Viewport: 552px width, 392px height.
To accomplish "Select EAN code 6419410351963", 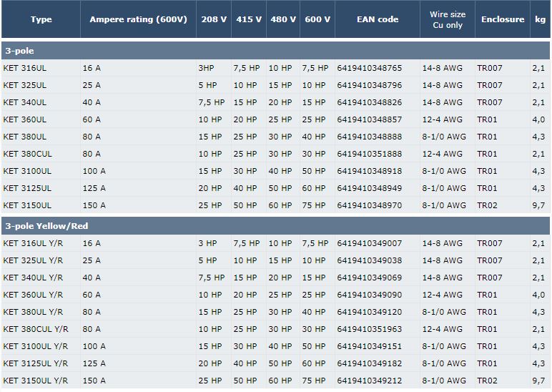I will coord(369,329).
